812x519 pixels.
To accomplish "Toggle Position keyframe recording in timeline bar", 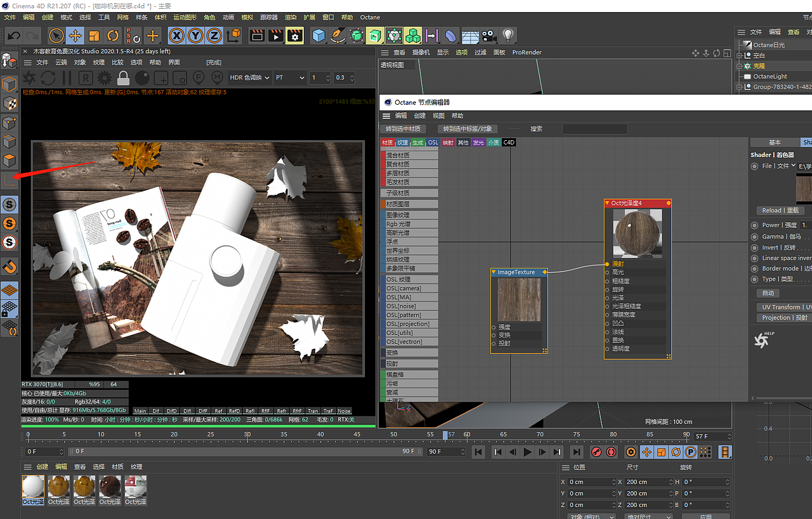I will point(646,452).
